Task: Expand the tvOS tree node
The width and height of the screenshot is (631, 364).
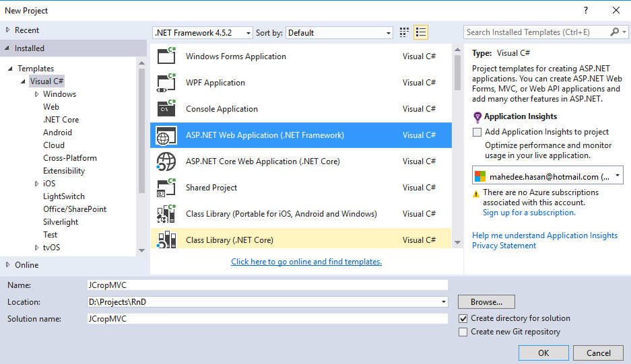Action: pos(36,248)
